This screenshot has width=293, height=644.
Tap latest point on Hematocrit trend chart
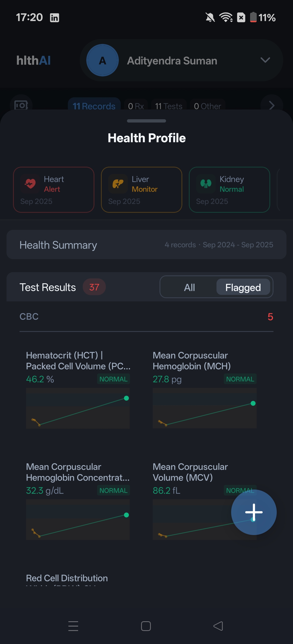pyautogui.click(x=126, y=398)
